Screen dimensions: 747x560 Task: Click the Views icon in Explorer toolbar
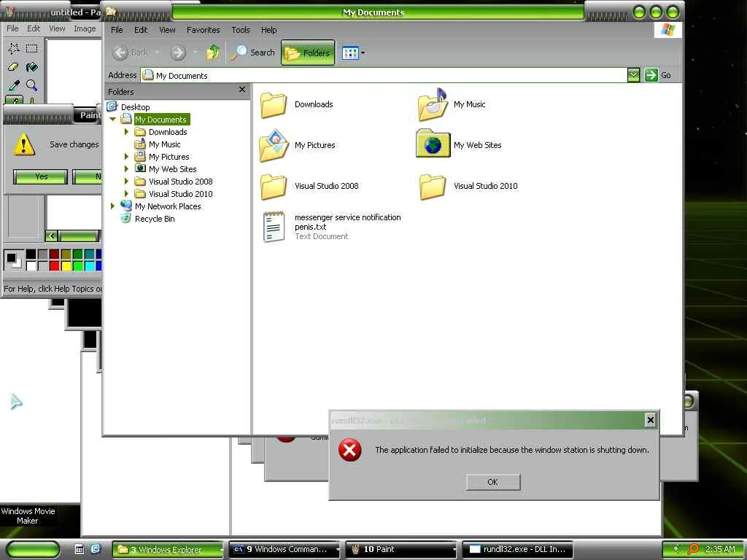coord(350,52)
